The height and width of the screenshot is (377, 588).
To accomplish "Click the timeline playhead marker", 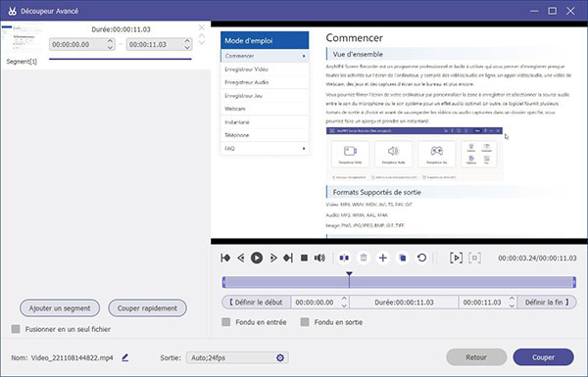I will click(x=349, y=274).
